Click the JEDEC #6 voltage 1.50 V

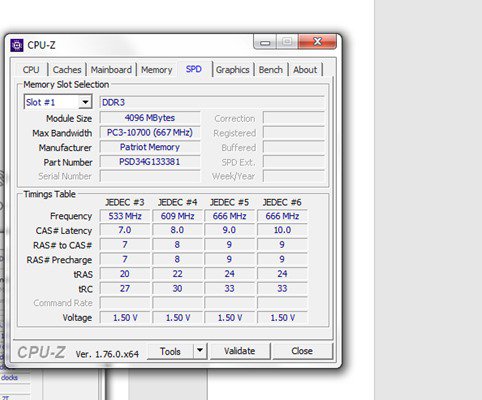pos(282,318)
